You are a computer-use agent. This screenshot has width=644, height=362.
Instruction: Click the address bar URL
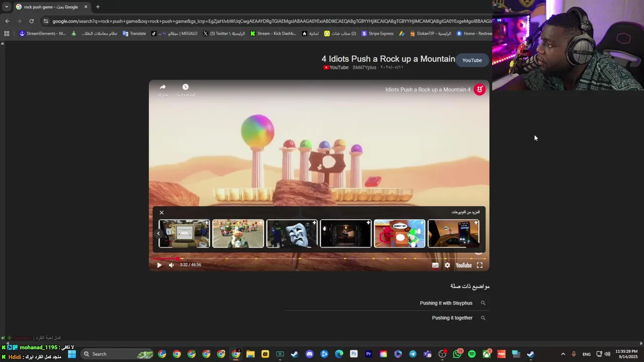272,21
